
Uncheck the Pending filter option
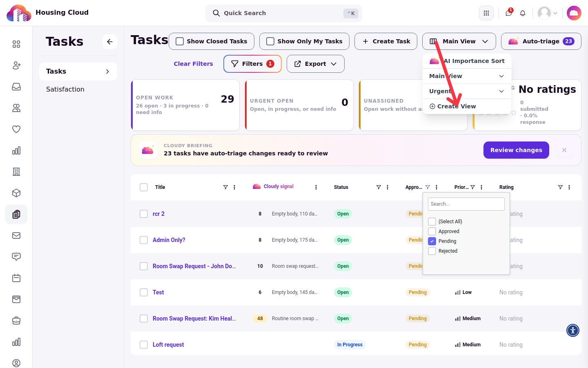[432, 241]
